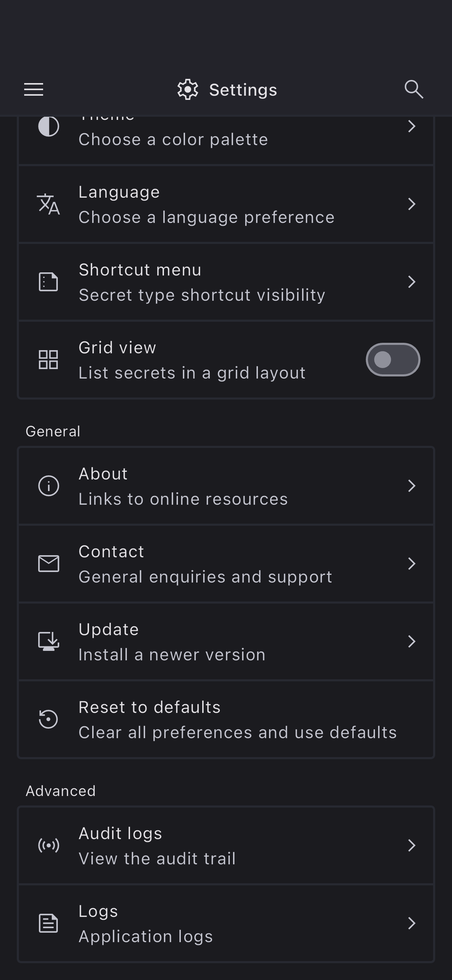Click the Logs document icon
This screenshot has height=980, width=452.
(x=48, y=923)
